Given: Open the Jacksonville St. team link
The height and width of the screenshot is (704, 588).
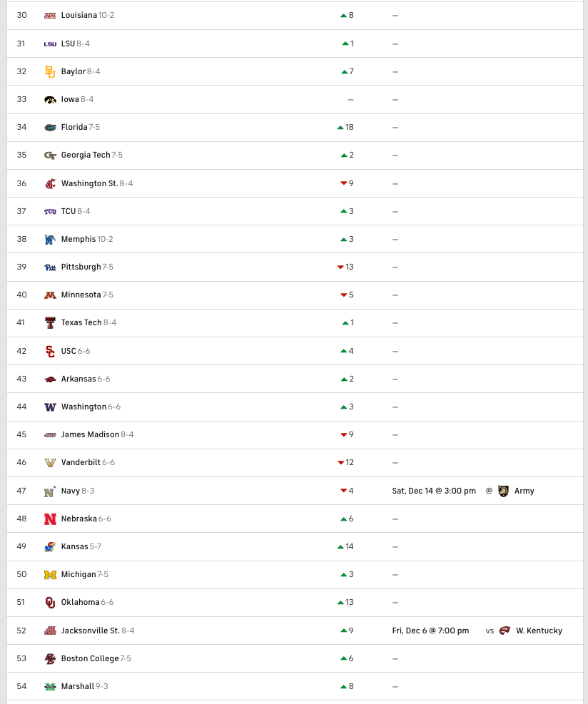Looking at the screenshot, I should tap(90, 631).
